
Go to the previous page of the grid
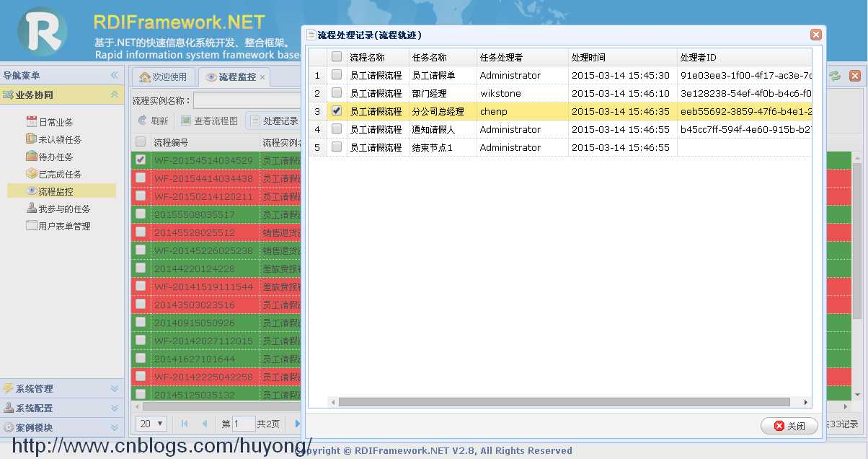coord(205,424)
